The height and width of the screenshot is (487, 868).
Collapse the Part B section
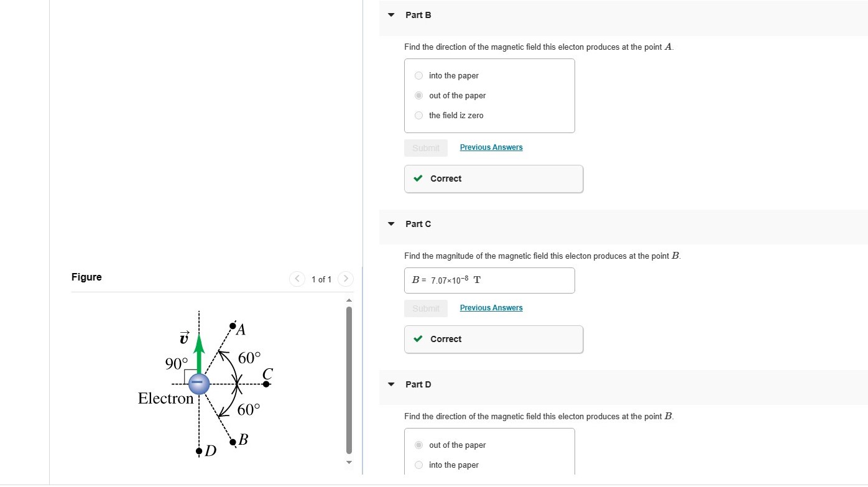pyautogui.click(x=390, y=14)
